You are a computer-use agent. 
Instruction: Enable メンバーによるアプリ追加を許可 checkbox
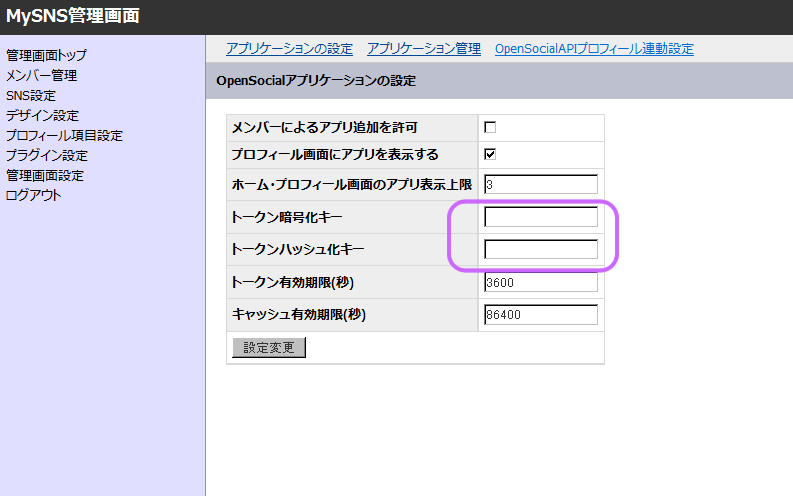click(490, 127)
